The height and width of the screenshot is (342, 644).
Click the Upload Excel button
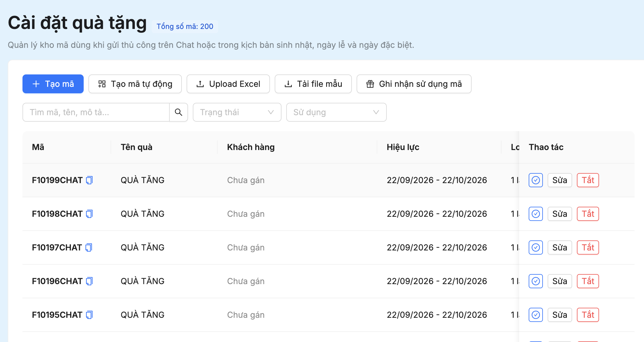pyautogui.click(x=228, y=84)
